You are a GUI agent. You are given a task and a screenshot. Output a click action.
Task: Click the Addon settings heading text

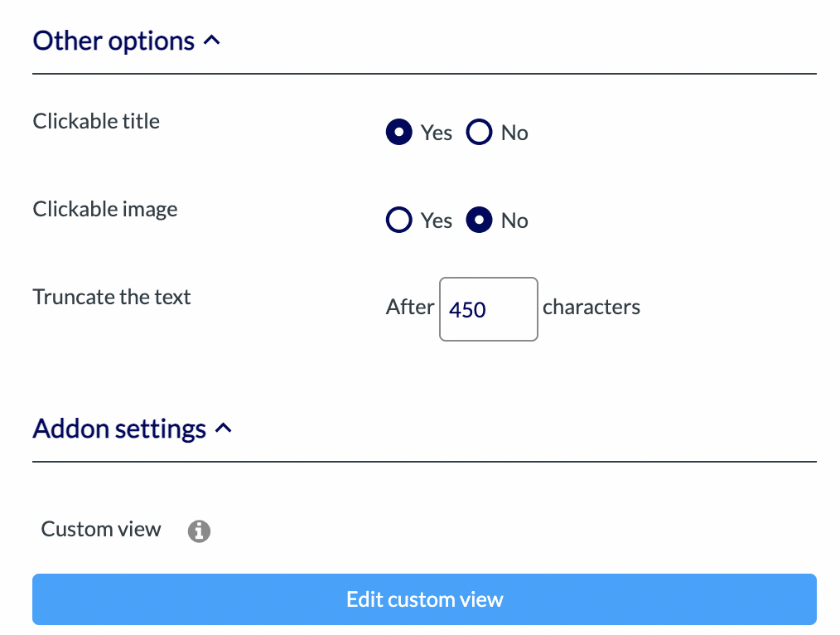(x=119, y=429)
